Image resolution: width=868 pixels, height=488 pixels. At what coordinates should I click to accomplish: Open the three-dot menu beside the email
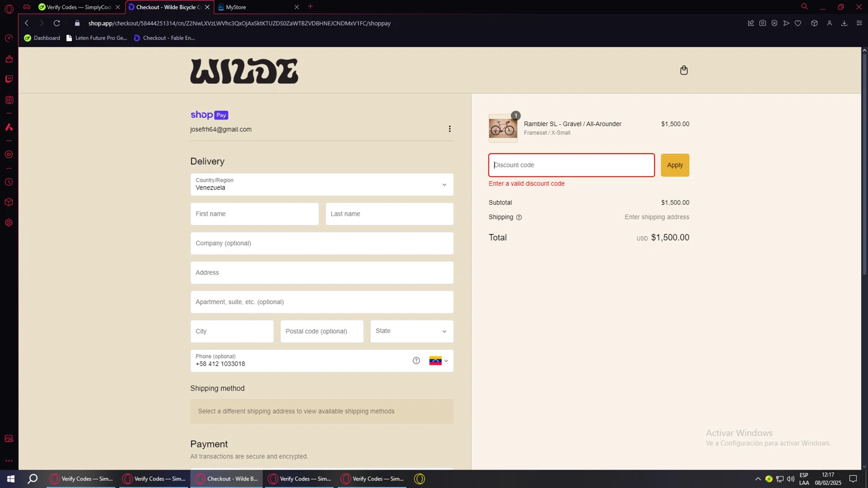coord(450,129)
